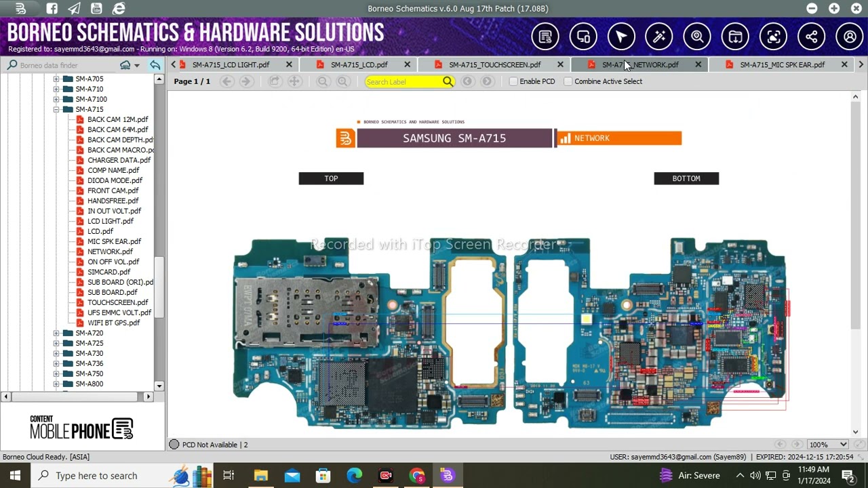
Task: Activate the magic wand round tool
Action: tap(659, 37)
